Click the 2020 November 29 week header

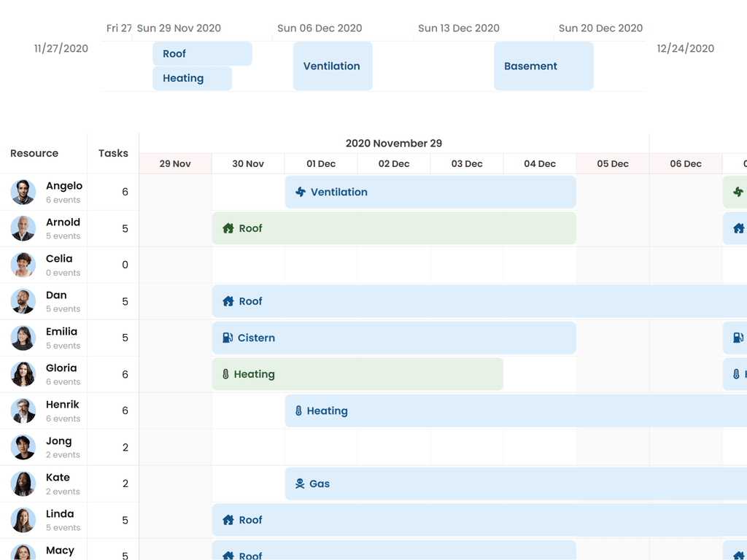(x=394, y=144)
